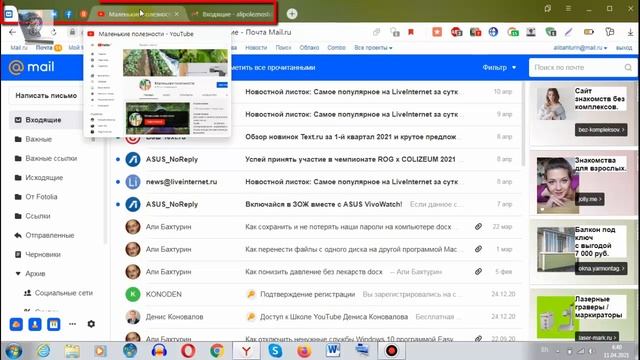Viewport: 640px width, 360px height.
Task: Collapse the Архив folder arrow
Action: coord(18,273)
